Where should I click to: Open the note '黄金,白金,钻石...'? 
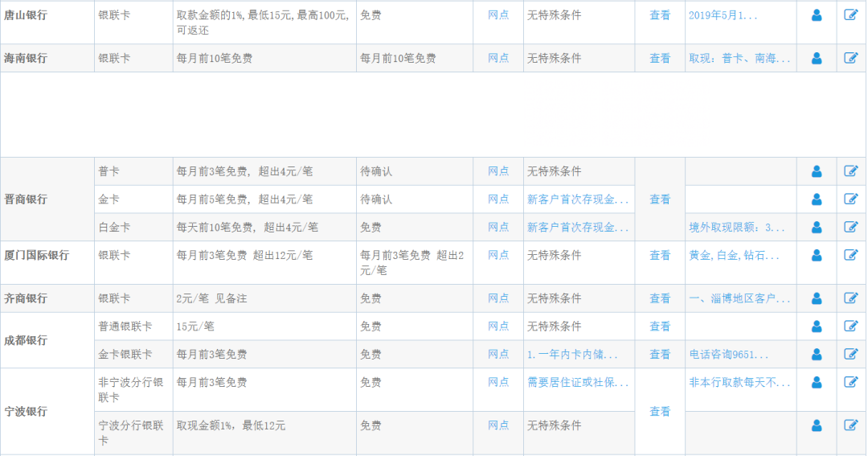pyautogui.click(x=734, y=256)
